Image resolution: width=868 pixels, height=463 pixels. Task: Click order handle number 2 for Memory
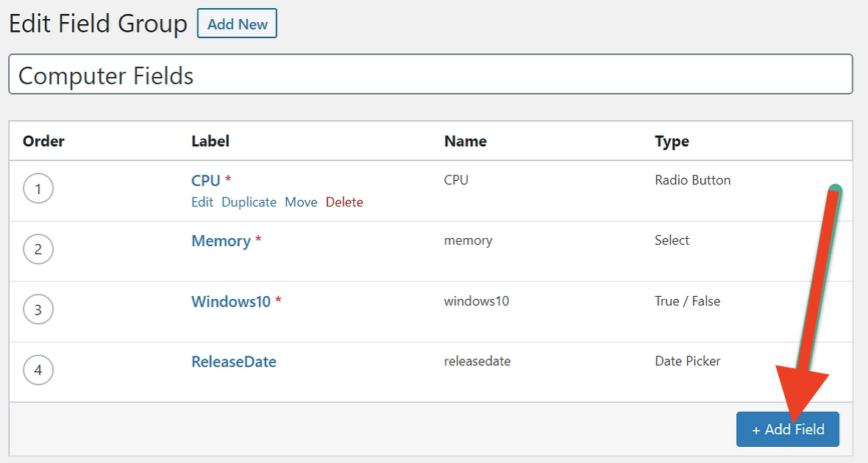[x=38, y=250]
